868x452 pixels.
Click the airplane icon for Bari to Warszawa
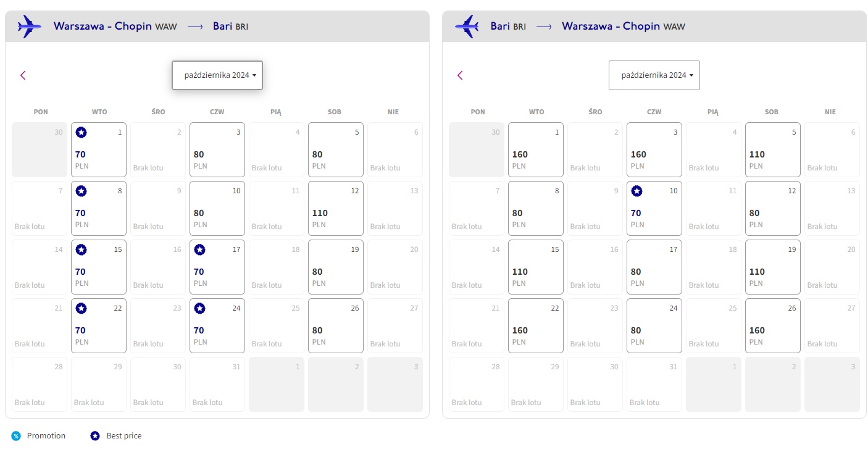[x=467, y=27]
